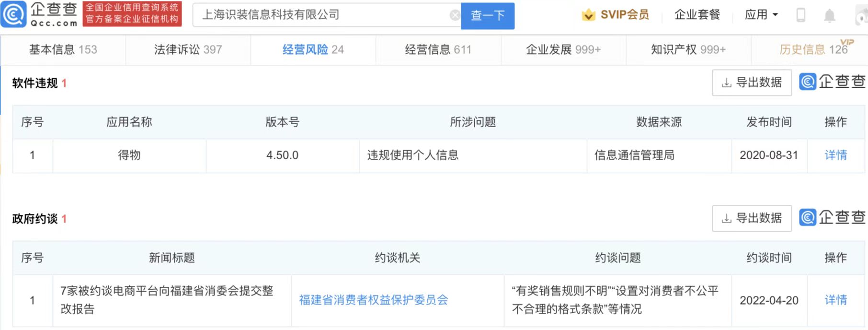Open the mobile phone app icon

(800, 15)
